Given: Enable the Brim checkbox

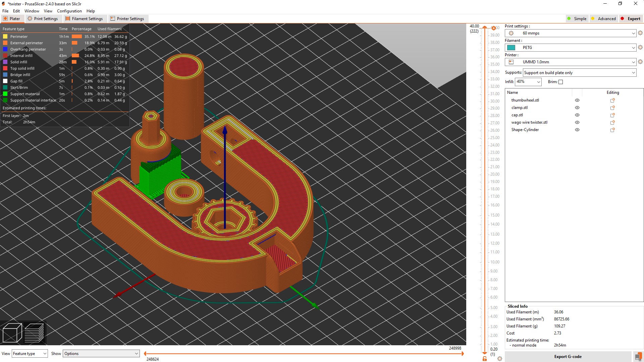Looking at the screenshot, I should pos(560,82).
